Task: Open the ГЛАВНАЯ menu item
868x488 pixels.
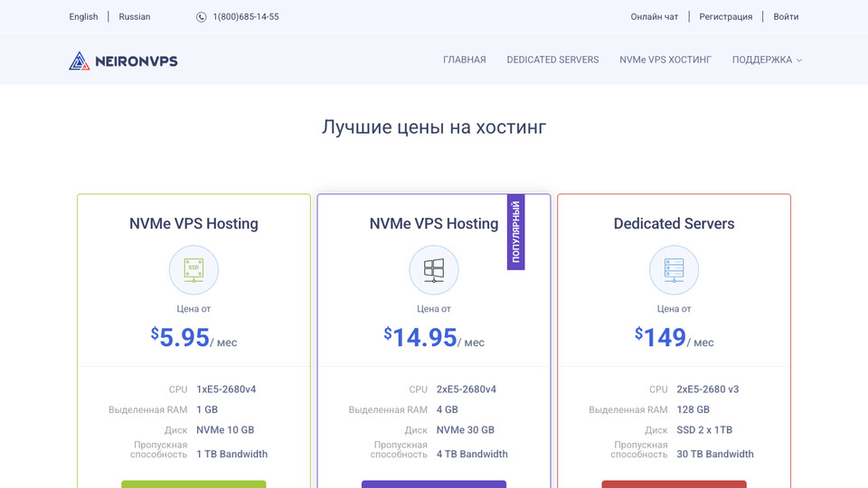Action: pyautogui.click(x=464, y=61)
